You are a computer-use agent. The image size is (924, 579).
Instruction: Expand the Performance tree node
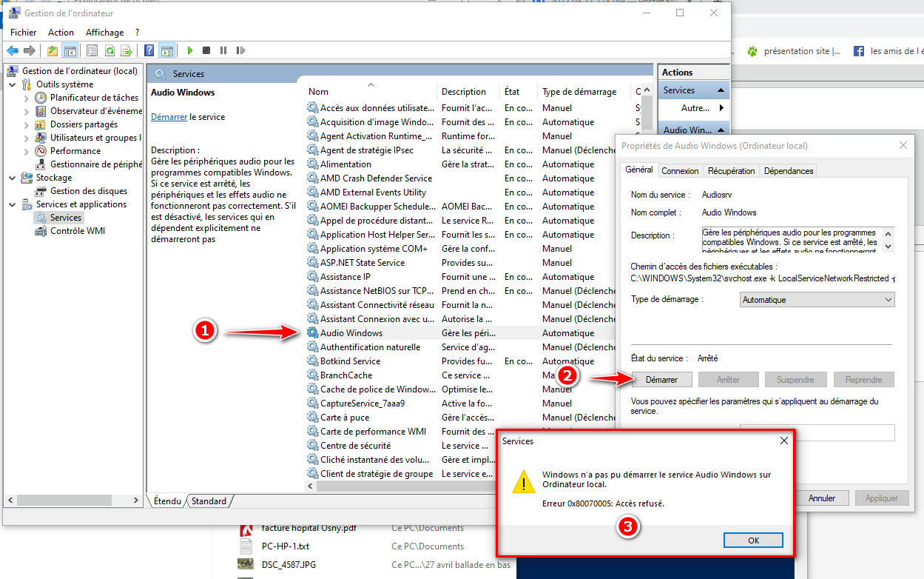click(27, 151)
